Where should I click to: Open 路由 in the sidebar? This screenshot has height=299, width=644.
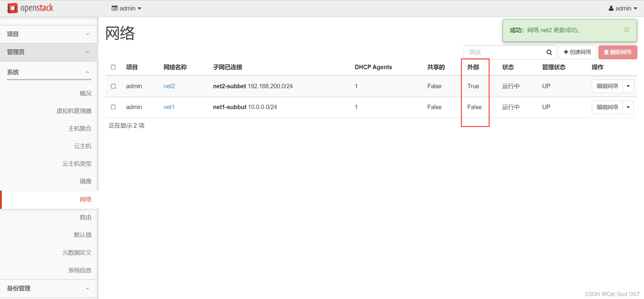click(x=86, y=217)
